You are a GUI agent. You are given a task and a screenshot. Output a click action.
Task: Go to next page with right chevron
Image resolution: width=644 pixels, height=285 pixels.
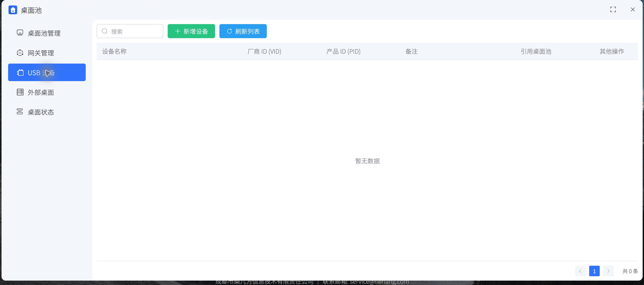click(609, 271)
